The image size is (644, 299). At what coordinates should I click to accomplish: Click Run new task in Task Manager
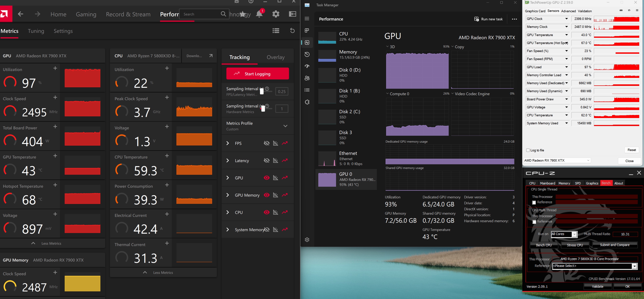[x=488, y=19]
